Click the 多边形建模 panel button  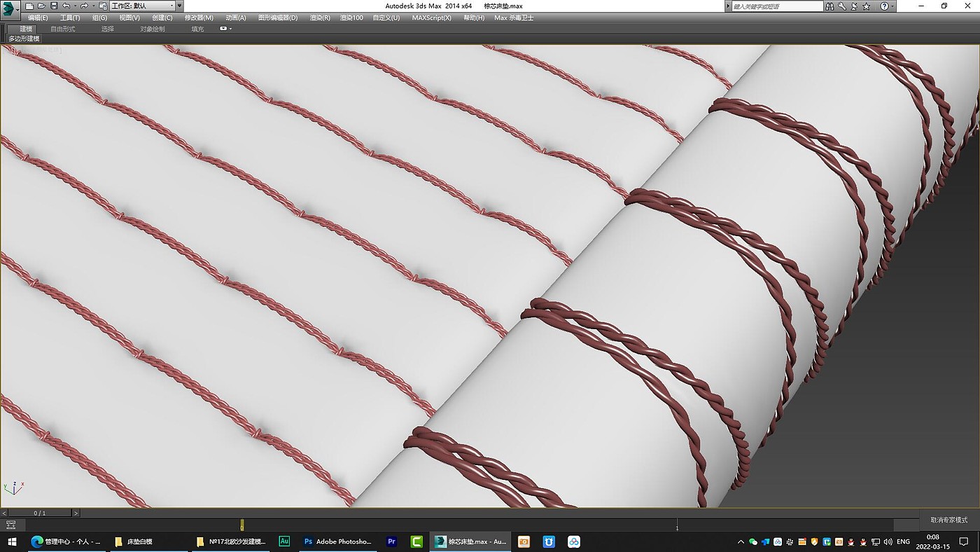24,39
